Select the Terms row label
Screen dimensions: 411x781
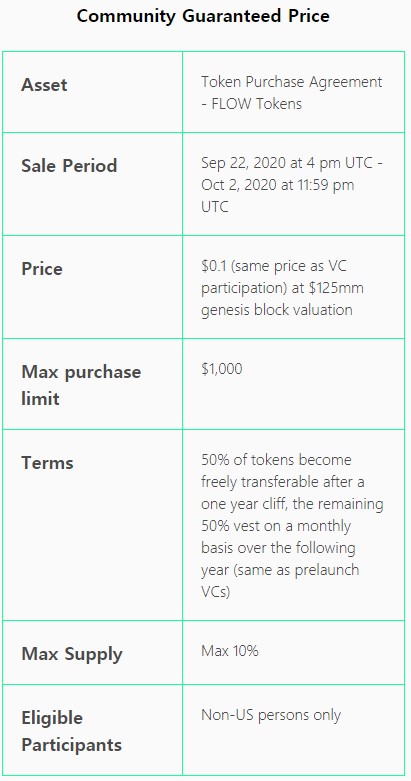tap(47, 463)
